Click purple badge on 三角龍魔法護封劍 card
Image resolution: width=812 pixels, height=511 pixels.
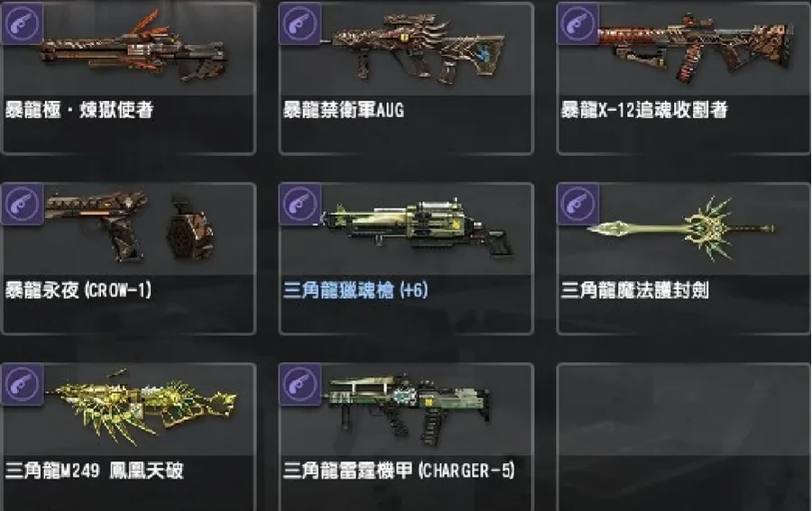tap(577, 204)
